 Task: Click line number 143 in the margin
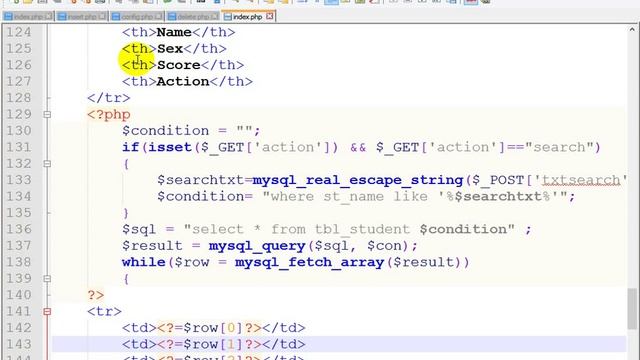coord(19,344)
